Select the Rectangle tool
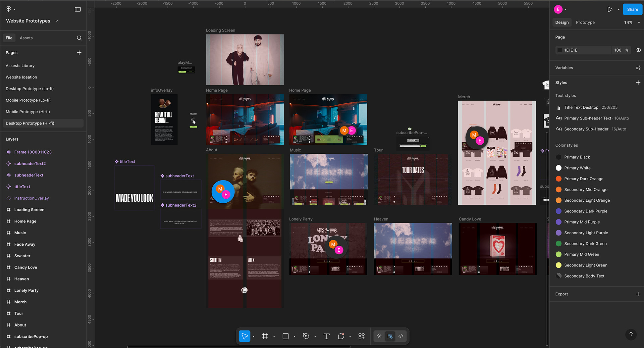 [x=285, y=336]
